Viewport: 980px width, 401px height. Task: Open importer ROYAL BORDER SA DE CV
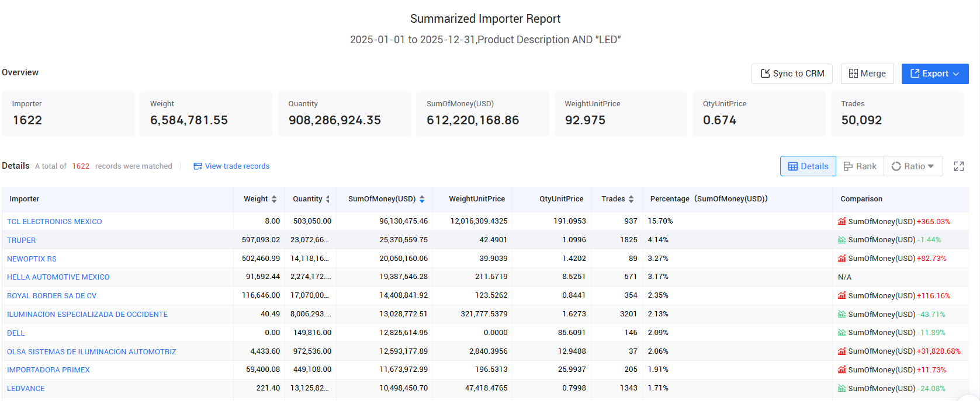51,296
